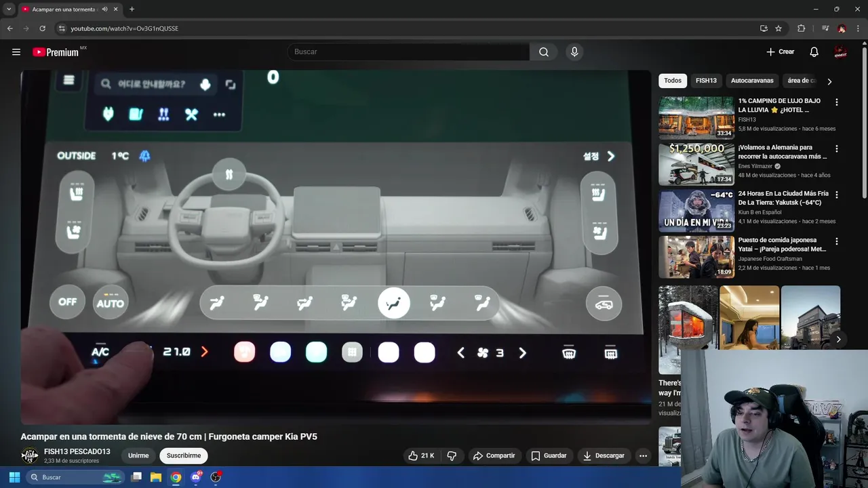Image resolution: width=868 pixels, height=488 pixels.
Task: Open more actions menu beside Descargar
Action: click(x=643, y=455)
